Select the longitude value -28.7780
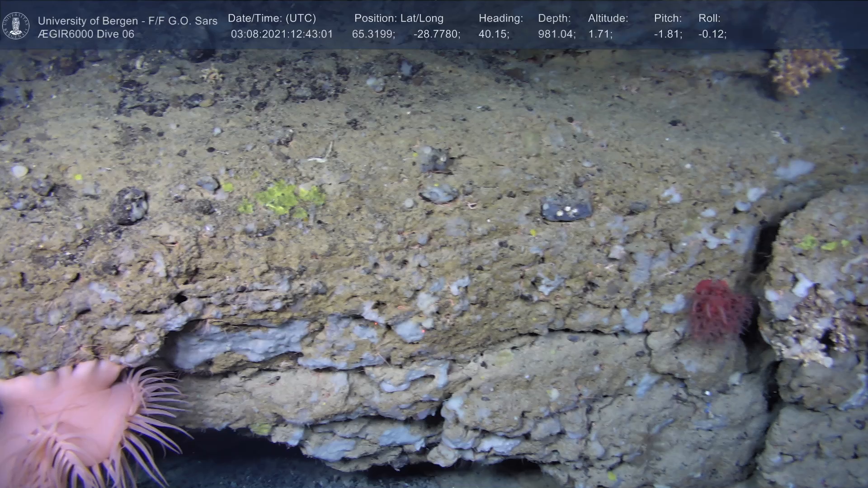This screenshot has height=488, width=868. 437,34
